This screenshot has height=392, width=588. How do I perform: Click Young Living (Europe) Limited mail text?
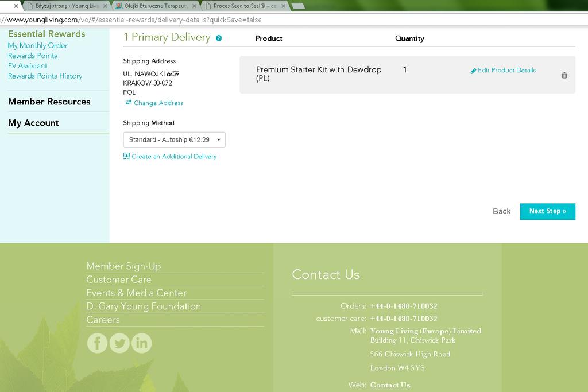425,331
